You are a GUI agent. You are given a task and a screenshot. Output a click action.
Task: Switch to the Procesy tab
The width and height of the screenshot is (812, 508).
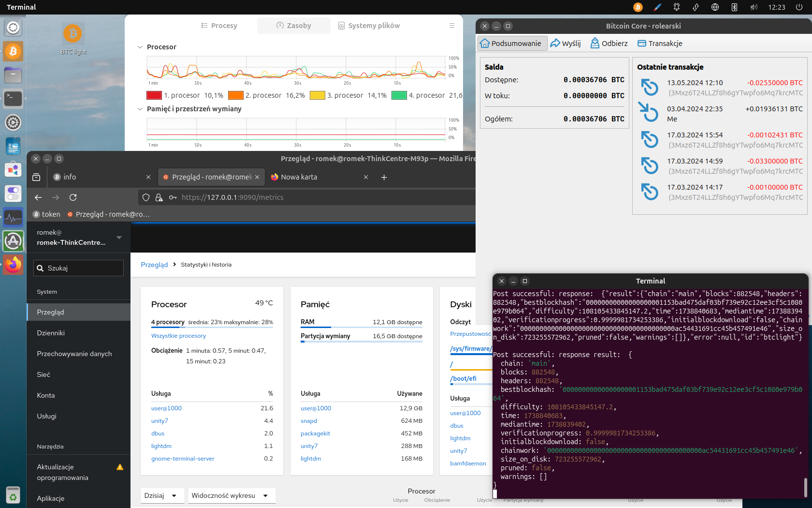point(219,26)
